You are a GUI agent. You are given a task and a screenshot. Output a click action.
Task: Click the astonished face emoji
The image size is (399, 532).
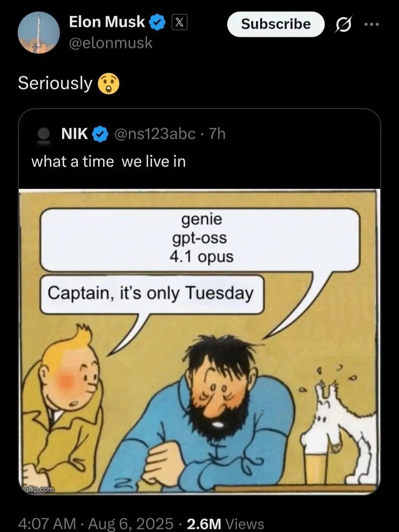(108, 83)
